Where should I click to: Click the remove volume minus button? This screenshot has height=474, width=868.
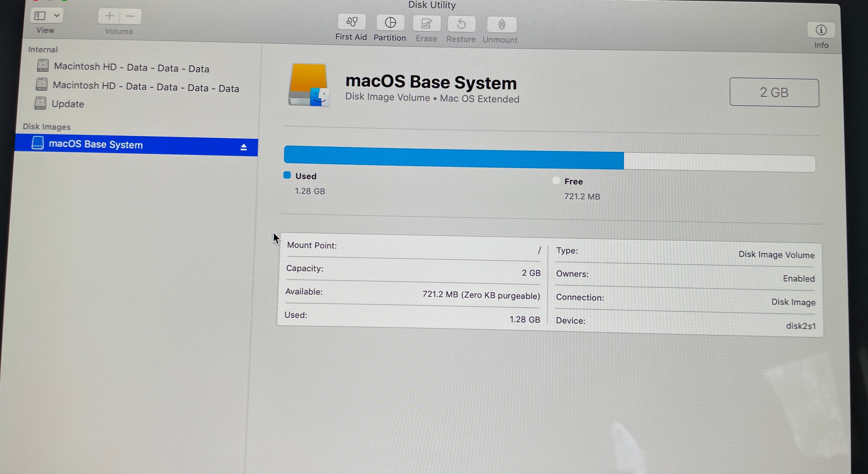pos(130,16)
